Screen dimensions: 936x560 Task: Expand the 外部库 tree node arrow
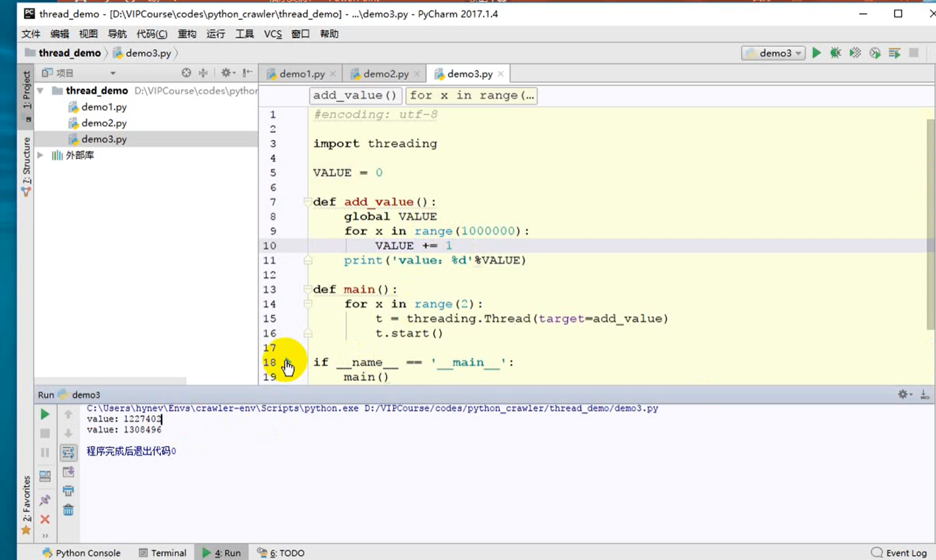40,156
